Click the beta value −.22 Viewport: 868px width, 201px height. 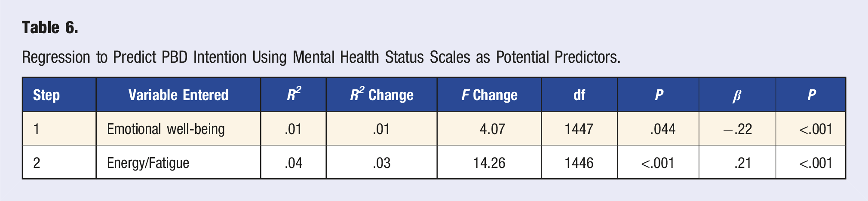(x=738, y=129)
